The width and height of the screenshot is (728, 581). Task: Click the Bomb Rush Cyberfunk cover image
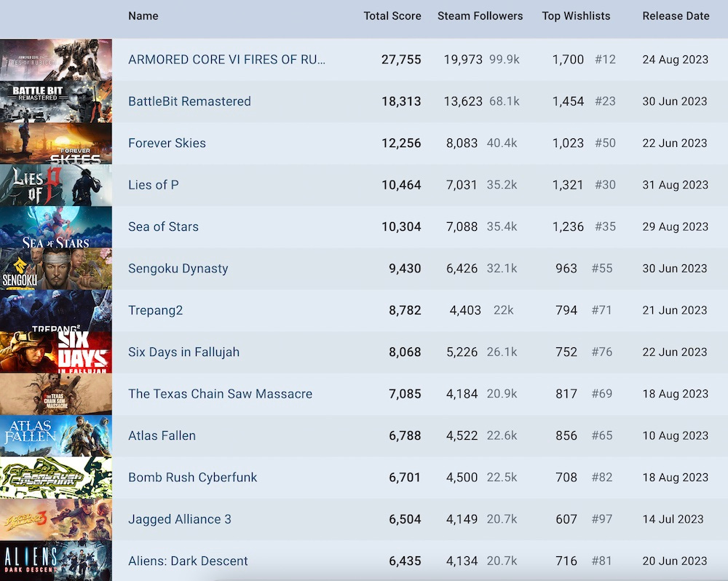[x=56, y=477]
